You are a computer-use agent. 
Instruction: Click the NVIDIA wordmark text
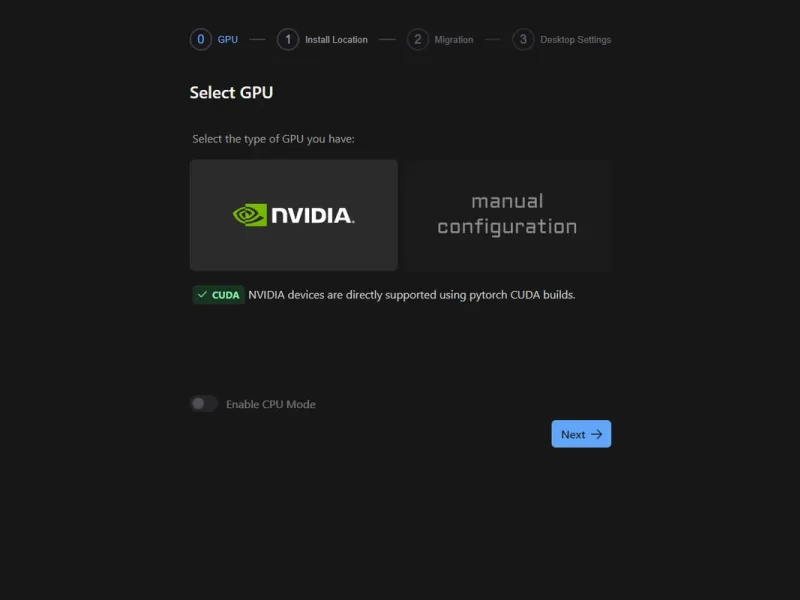pyautogui.click(x=313, y=215)
